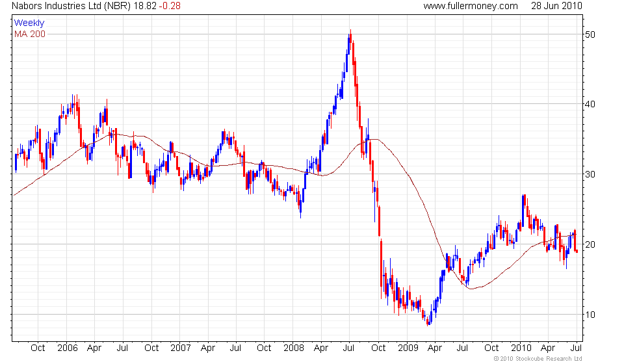Click the 20 price axis label

click(590, 244)
